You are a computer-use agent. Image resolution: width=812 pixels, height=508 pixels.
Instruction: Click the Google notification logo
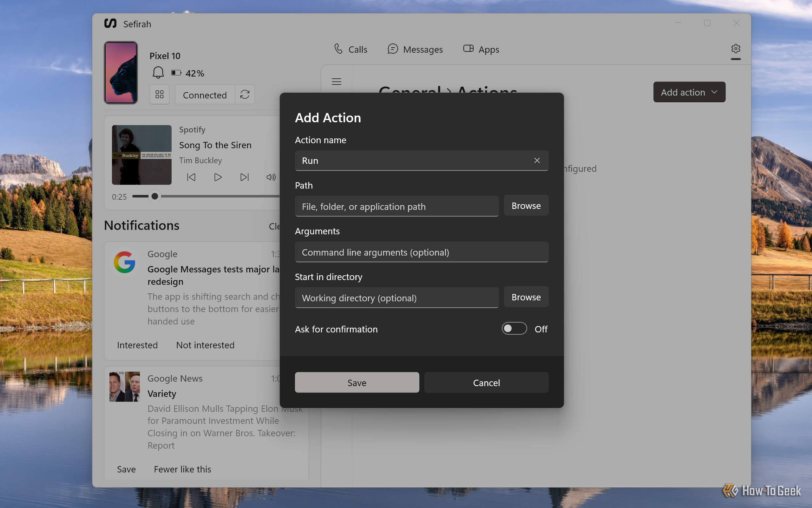point(124,262)
